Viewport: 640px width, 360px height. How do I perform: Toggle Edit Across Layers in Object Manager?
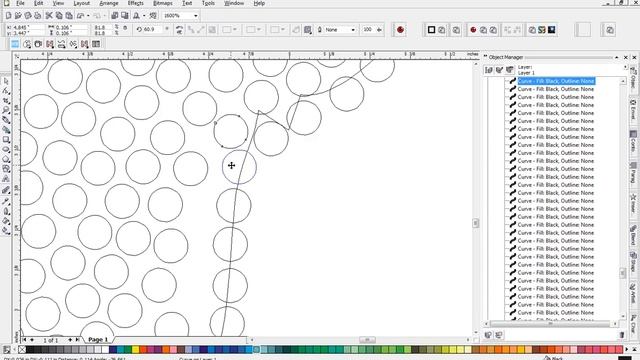[x=499, y=70]
